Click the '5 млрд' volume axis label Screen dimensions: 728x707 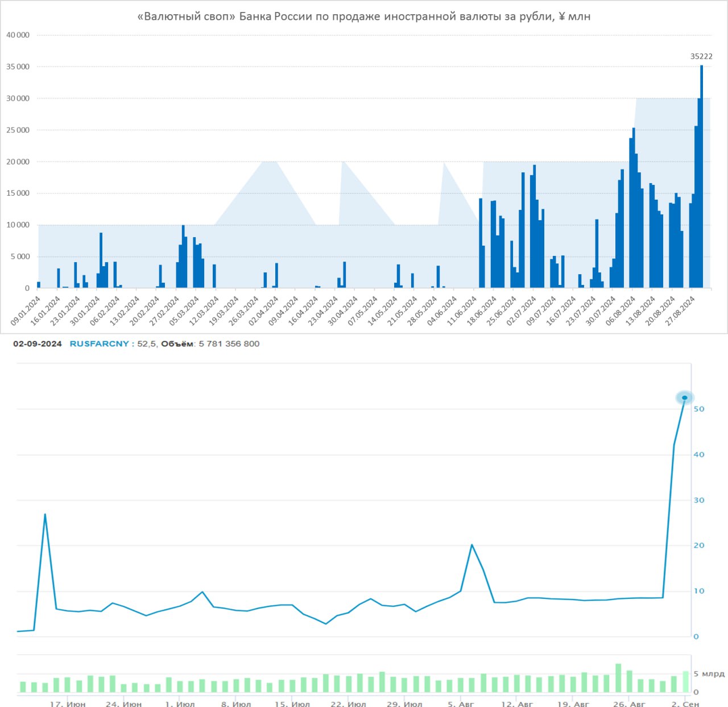pos(709,673)
